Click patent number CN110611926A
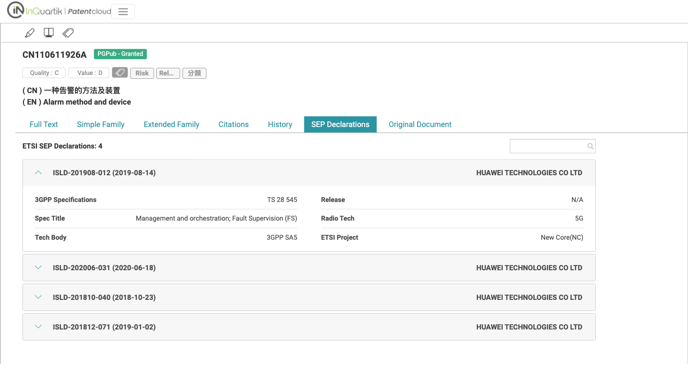 click(54, 55)
